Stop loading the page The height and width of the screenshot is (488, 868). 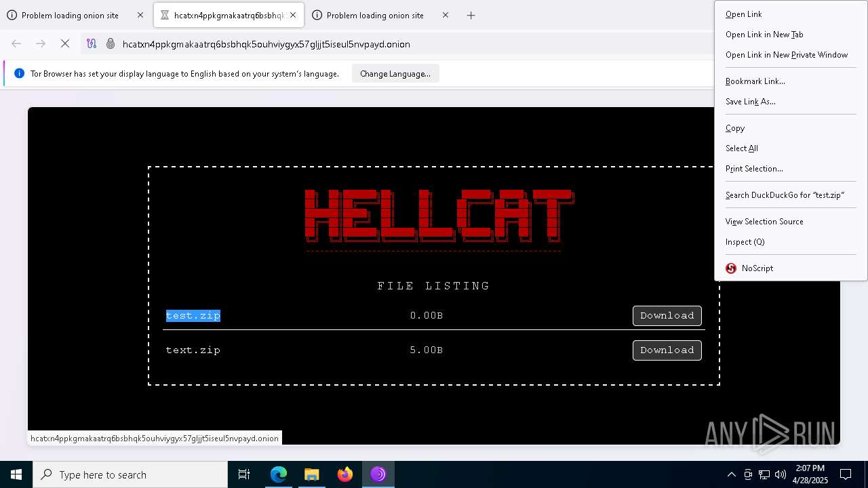65,44
